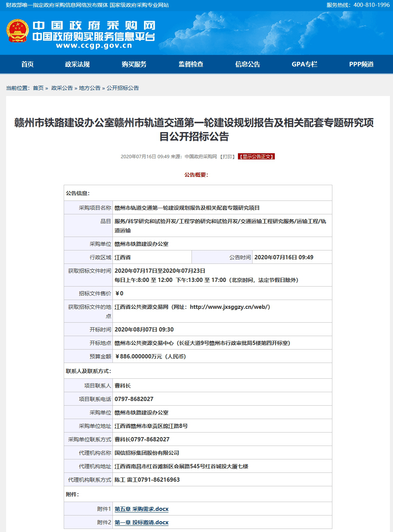The height and width of the screenshot is (532, 393).
Task: Click the 首页 breadcrumb link
Action: (x=38, y=88)
